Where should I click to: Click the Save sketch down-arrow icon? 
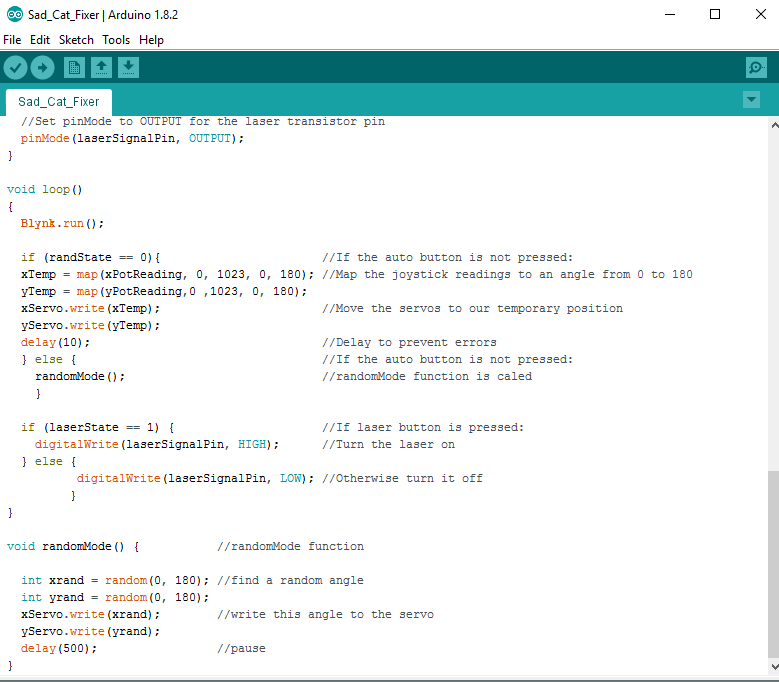(128, 68)
